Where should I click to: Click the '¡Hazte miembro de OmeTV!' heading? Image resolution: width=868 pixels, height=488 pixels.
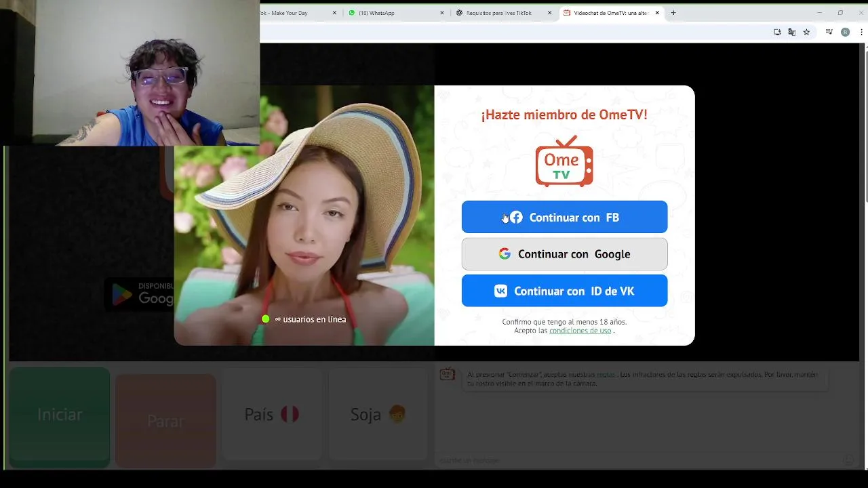(564, 115)
